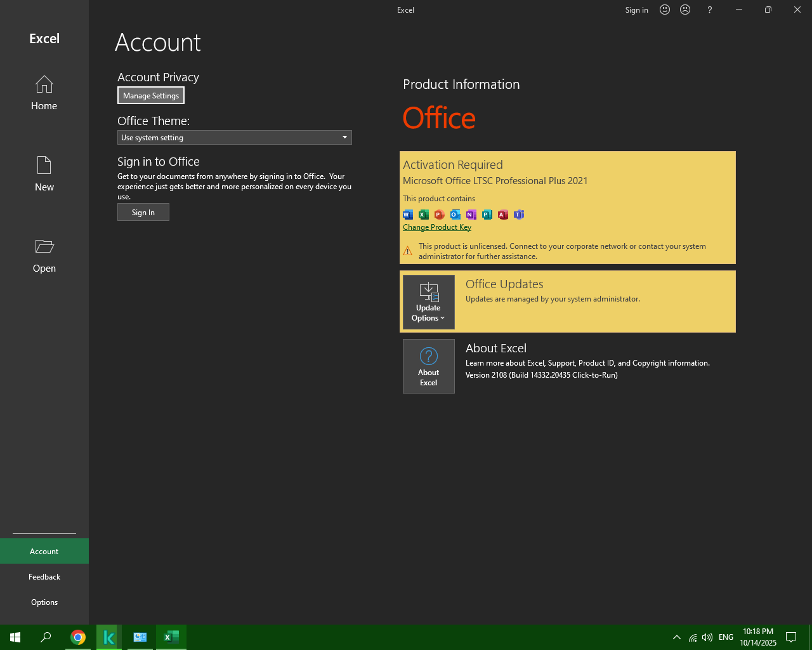
Task: Launch Google Chrome from the taskbar
Action: [78, 637]
